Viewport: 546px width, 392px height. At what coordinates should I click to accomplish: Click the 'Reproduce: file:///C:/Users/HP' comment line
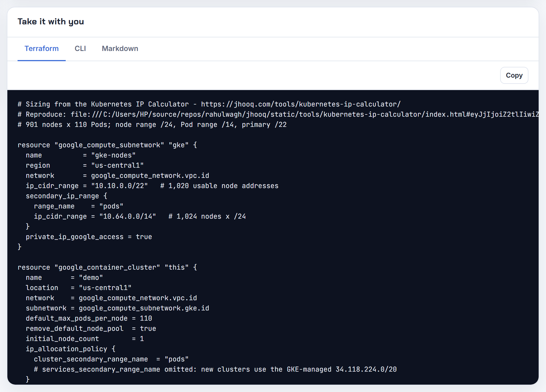click(278, 114)
